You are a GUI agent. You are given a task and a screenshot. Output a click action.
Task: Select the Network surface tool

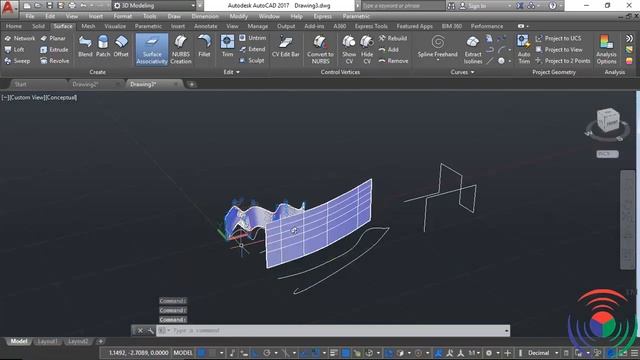click(x=20, y=38)
